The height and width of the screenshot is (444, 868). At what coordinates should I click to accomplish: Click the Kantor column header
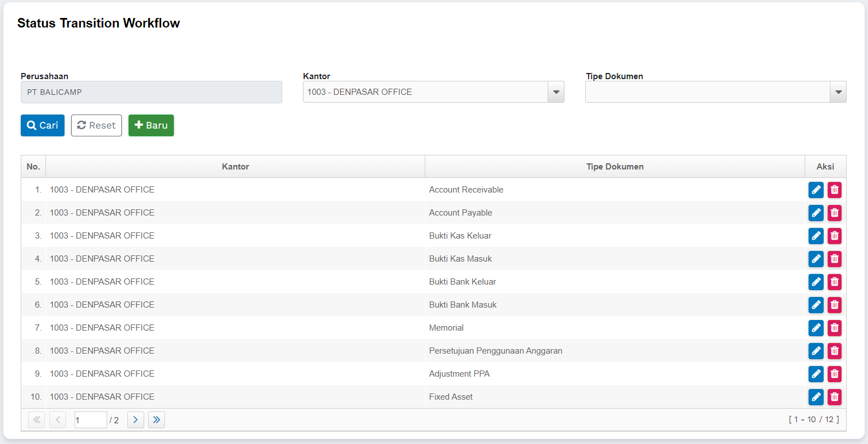pyautogui.click(x=235, y=167)
